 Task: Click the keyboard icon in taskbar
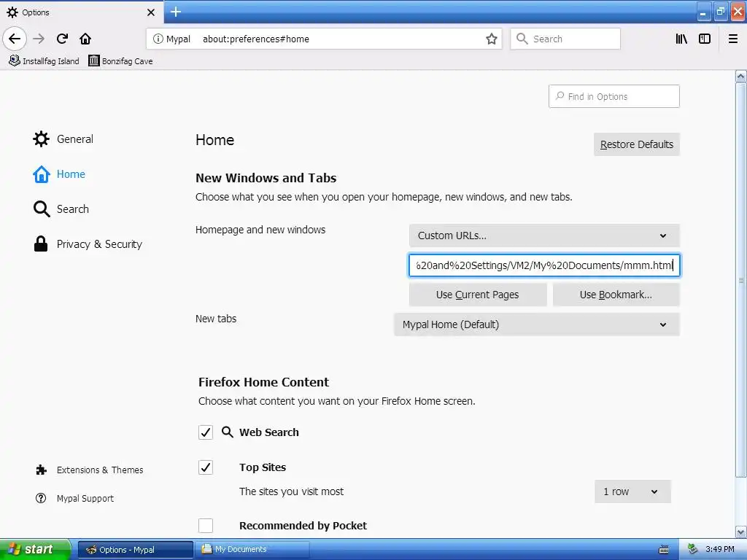(664, 550)
